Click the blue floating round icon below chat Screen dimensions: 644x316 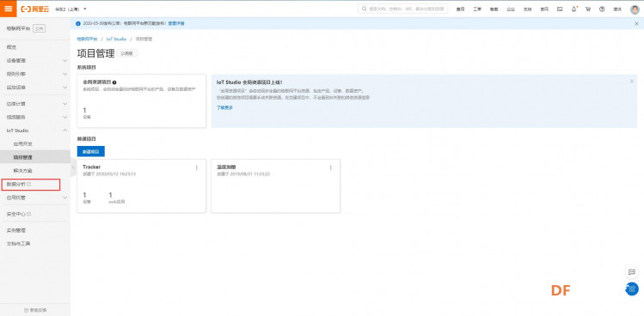pos(633,289)
